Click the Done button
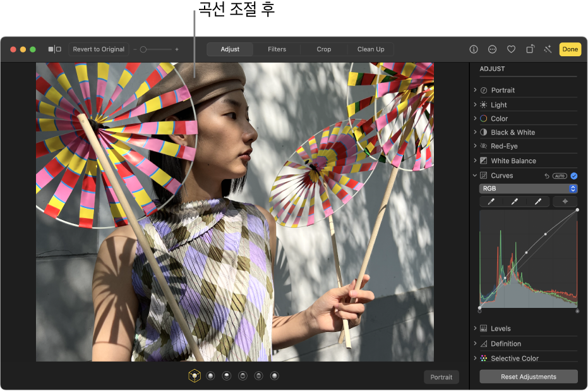The width and height of the screenshot is (588, 392). [x=570, y=49]
